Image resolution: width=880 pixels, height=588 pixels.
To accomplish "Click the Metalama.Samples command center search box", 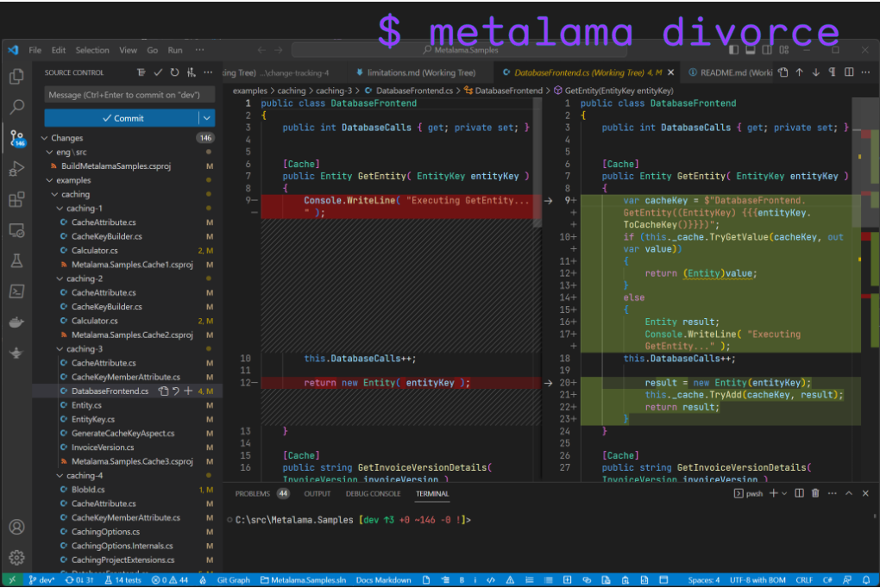I will [x=460, y=50].
